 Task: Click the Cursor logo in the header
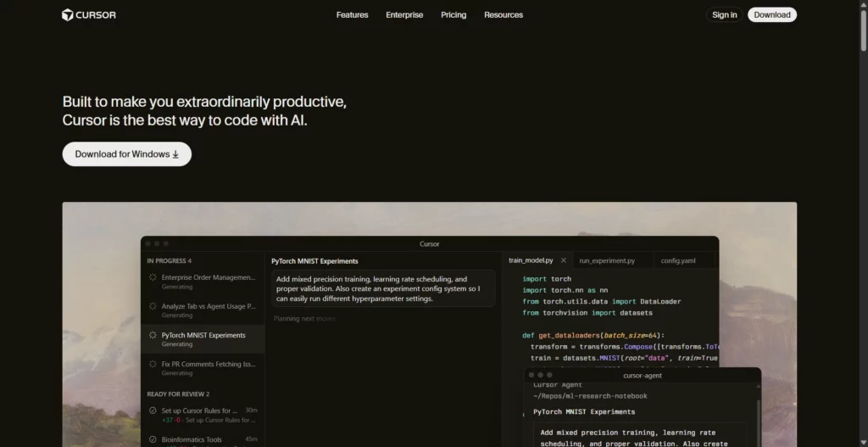pos(88,15)
